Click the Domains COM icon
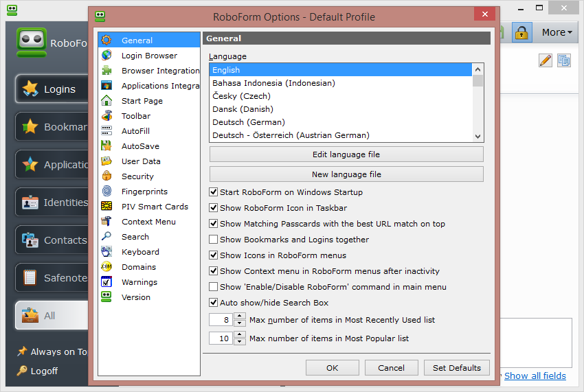The height and width of the screenshot is (392, 584). (106, 266)
